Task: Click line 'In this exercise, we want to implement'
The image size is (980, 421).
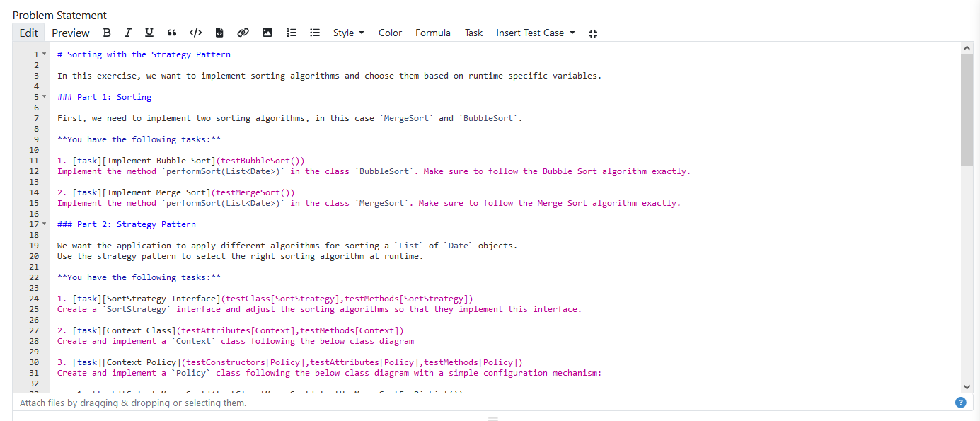Action: pos(330,76)
